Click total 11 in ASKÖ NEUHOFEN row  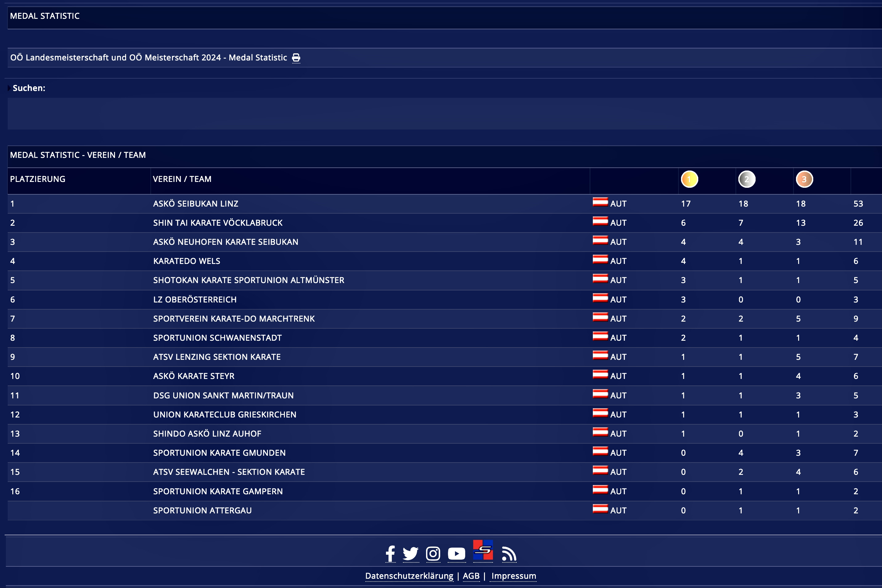pyautogui.click(x=858, y=242)
